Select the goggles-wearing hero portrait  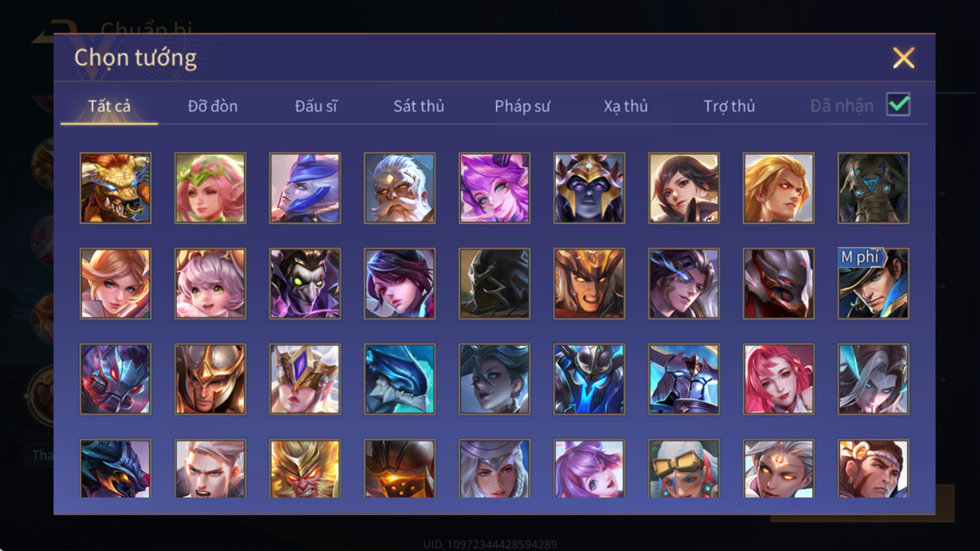[x=684, y=468]
